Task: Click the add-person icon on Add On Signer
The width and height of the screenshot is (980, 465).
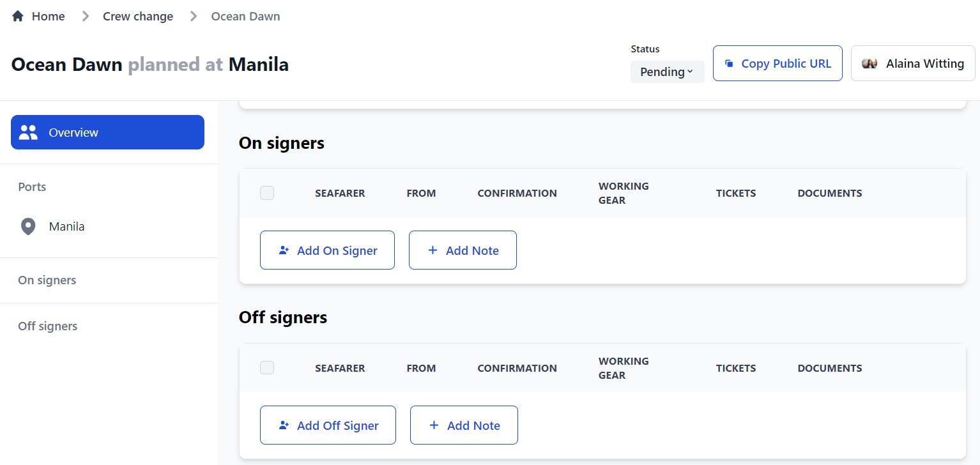Action: click(x=284, y=250)
